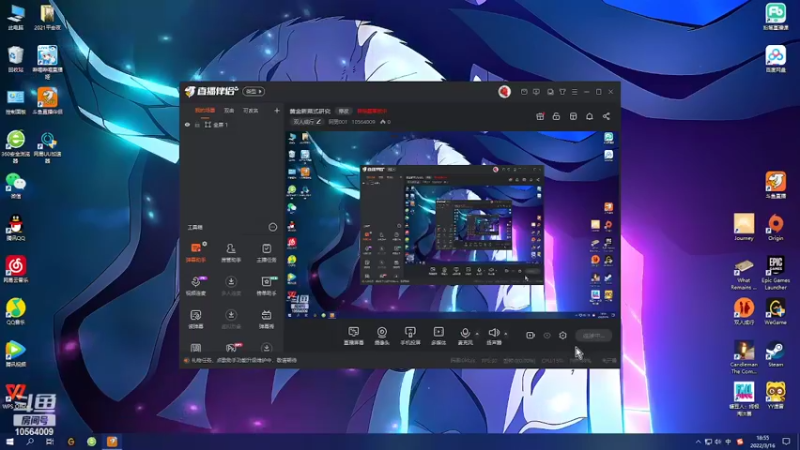
Task: Open the 视频连麦 tool in the toolbox
Action: point(195,286)
